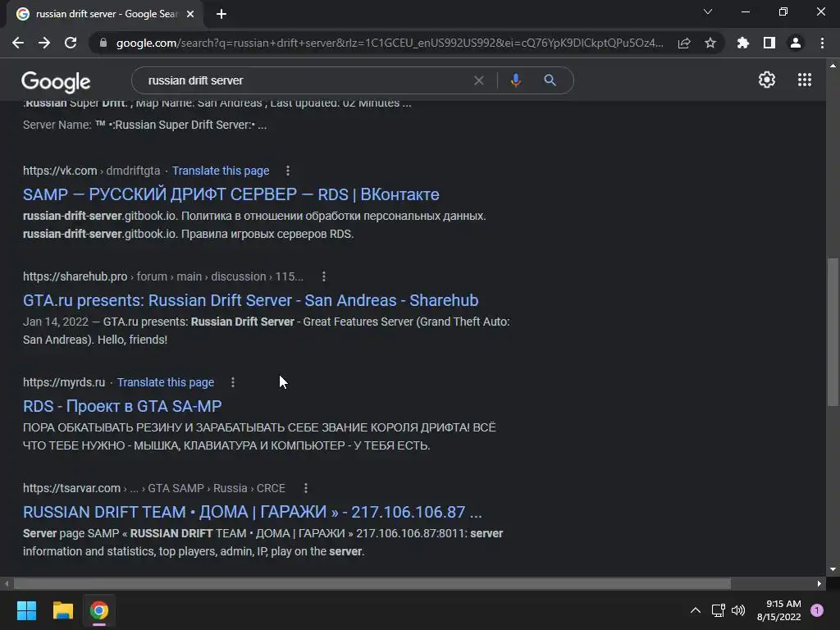This screenshot has height=630, width=840.
Task: Open RDS - Проект в GTA SA-MP result
Action: (122, 406)
